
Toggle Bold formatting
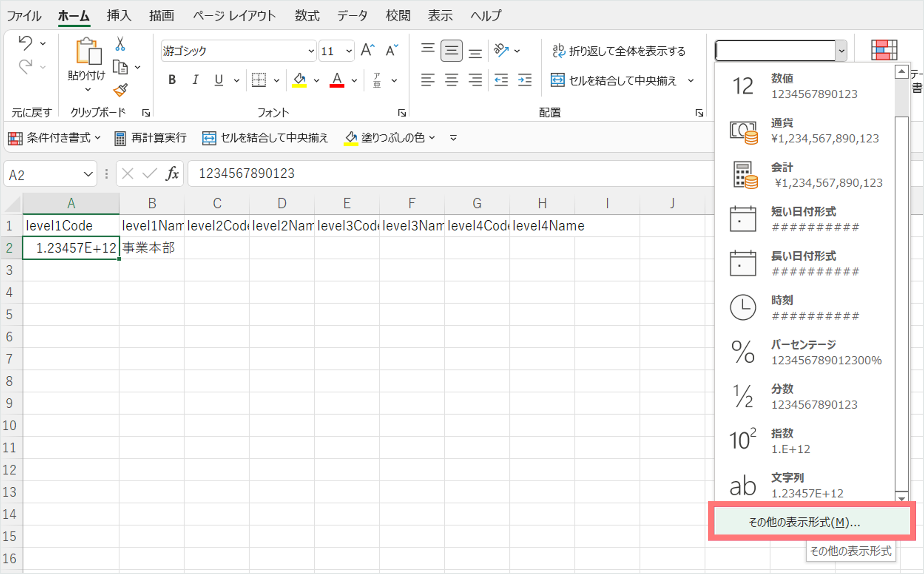pyautogui.click(x=172, y=80)
